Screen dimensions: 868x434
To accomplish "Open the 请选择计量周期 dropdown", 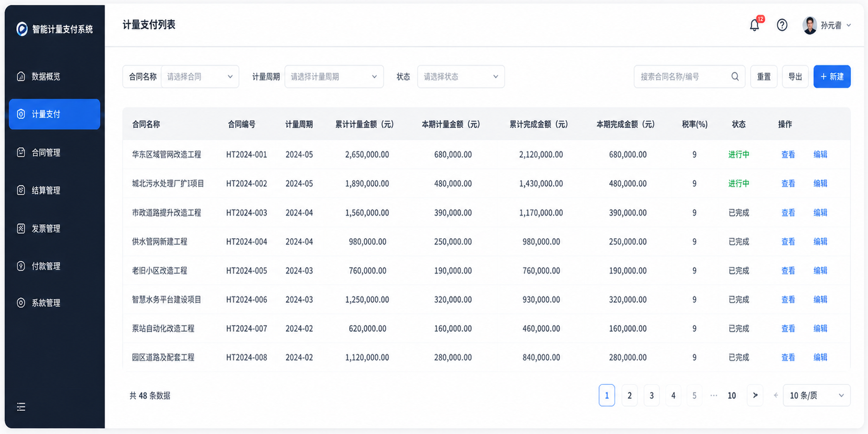I will click(x=334, y=77).
